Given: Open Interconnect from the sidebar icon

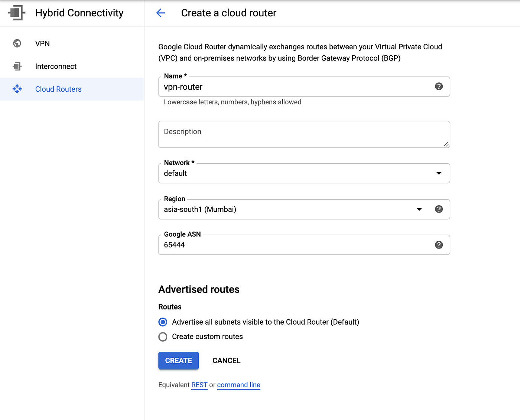Looking at the screenshot, I should pos(17,66).
